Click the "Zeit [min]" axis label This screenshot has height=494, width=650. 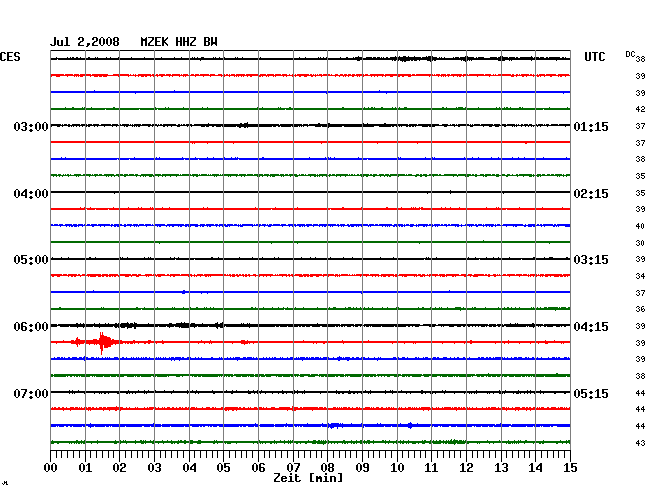tap(308, 479)
